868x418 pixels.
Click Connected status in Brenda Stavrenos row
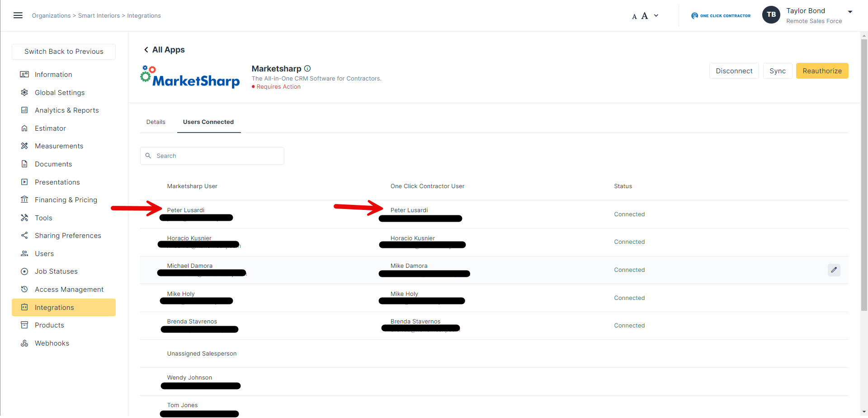(629, 325)
